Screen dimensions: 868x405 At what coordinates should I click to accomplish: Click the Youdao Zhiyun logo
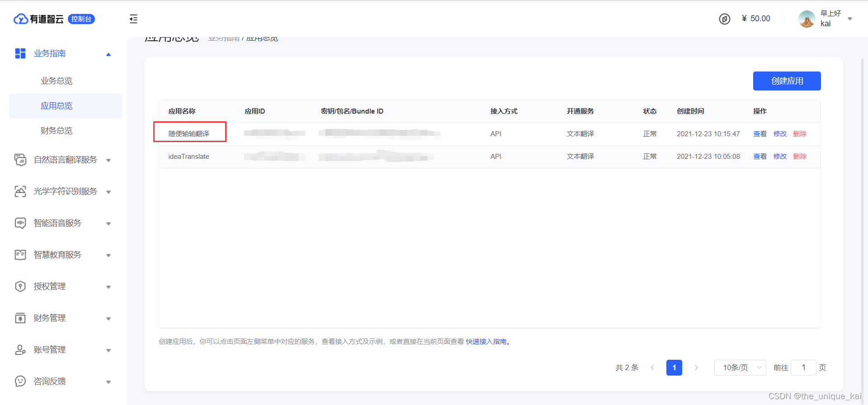pyautogui.click(x=38, y=19)
